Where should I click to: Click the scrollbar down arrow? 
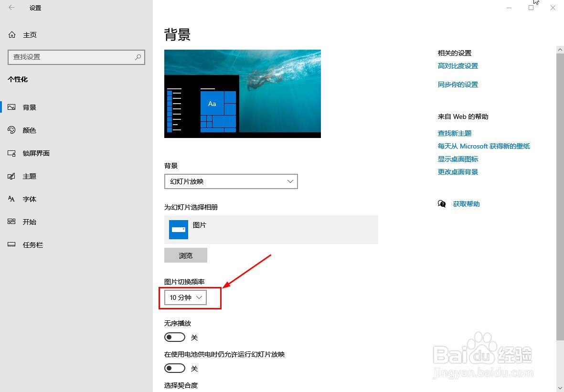click(560, 388)
